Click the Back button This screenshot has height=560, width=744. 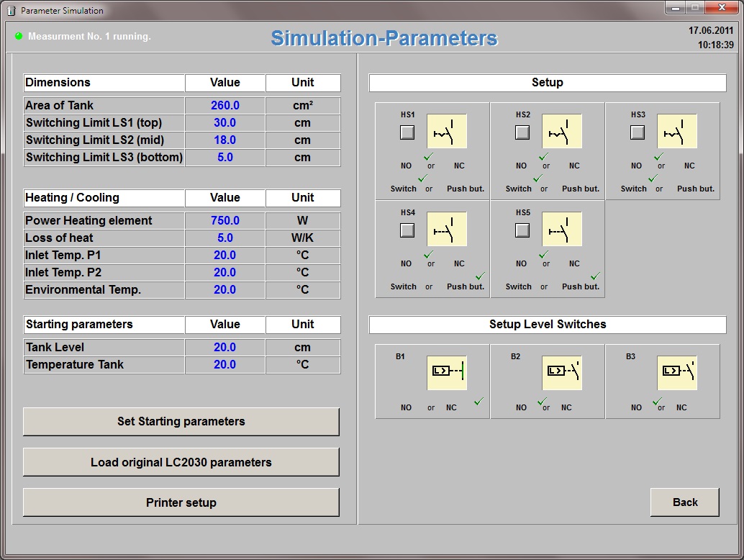point(685,502)
